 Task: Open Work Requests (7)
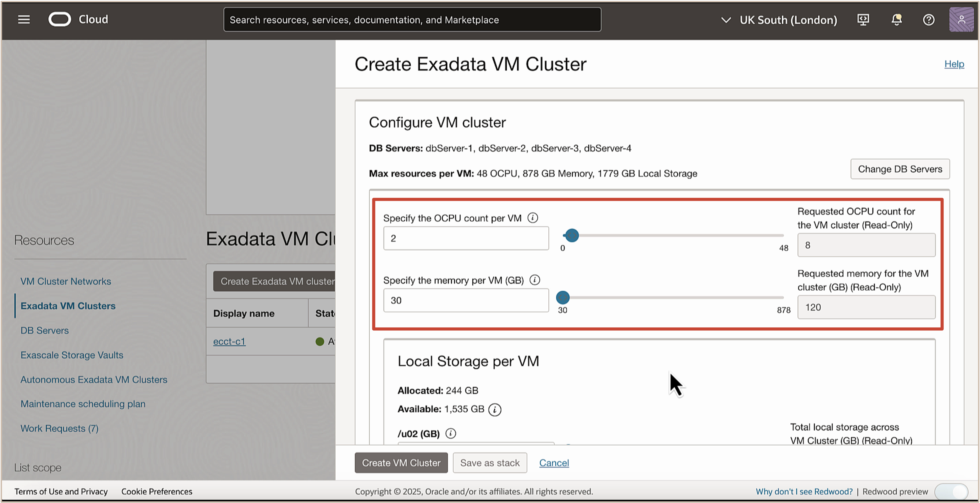coord(59,428)
